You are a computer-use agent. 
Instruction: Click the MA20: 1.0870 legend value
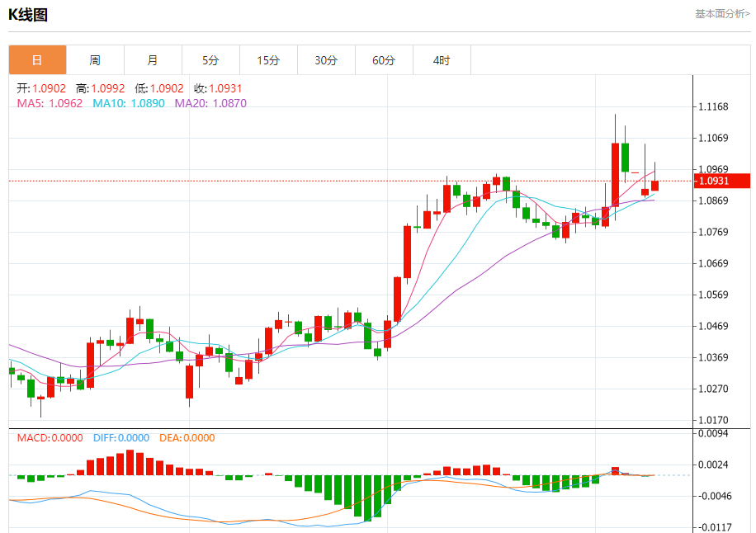210,103
